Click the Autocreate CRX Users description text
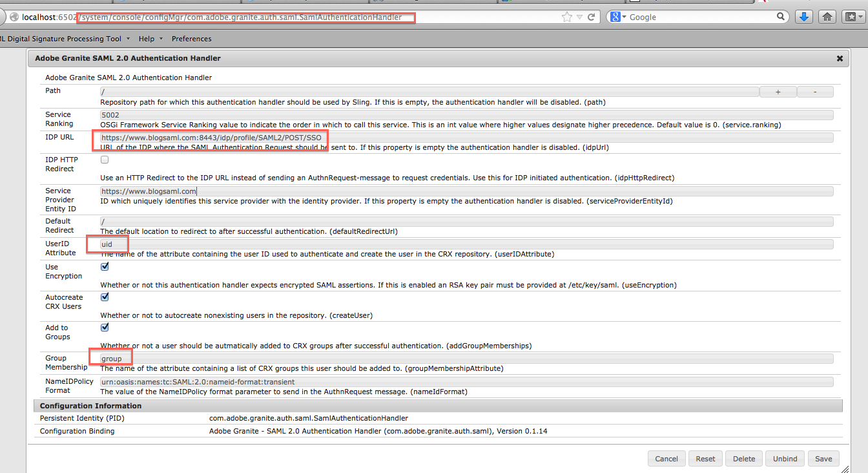Image resolution: width=868 pixels, height=473 pixels. [x=236, y=315]
